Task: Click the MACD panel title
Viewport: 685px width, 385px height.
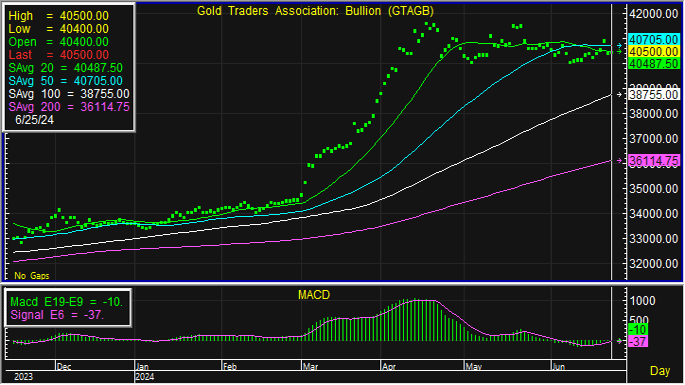Action: (x=314, y=295)
